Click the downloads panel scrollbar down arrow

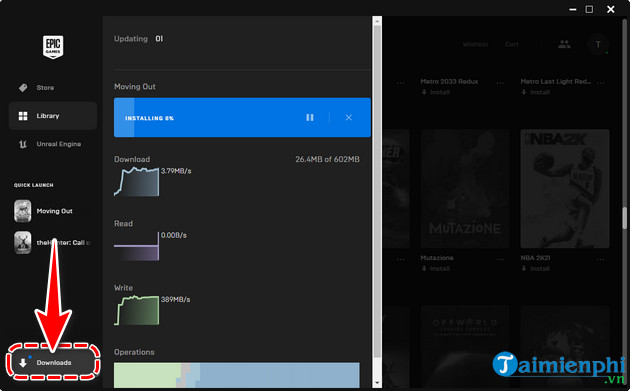tap(377, 383)
